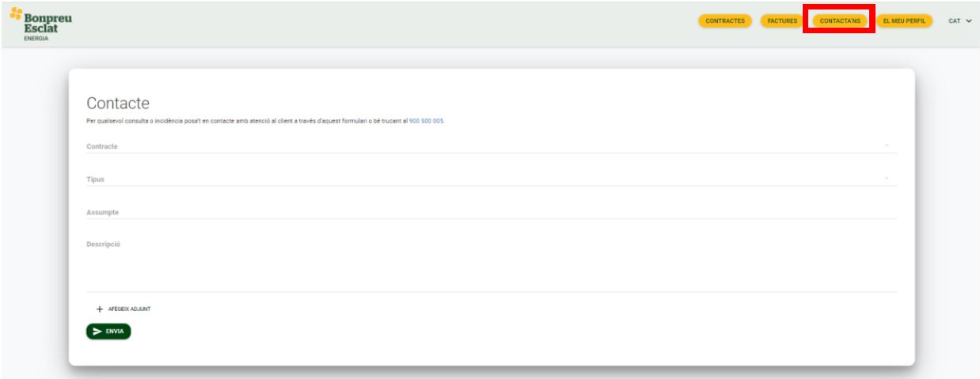The height and width of the screenshot is (379, 980).
Task: Click the 900 500 005 phone link
Action: pyautogui.click(x=426, y=121)
